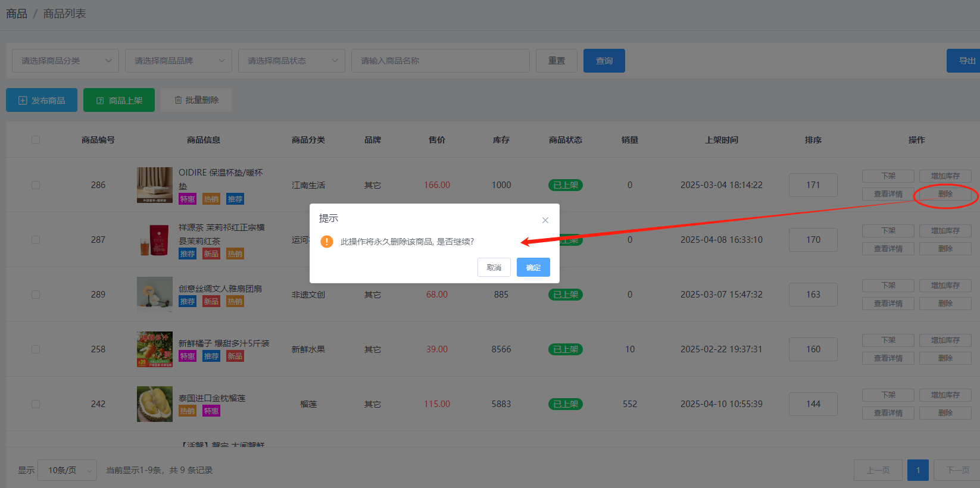Click the 商品上架 button
Image resolution: width=980 pixels, height=488 pixels.
coord(119,100)
